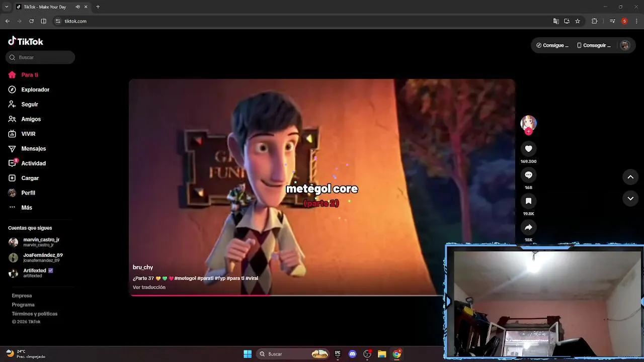Bookmark the video to favorites
The image size is (644, 362).
(528, 201)
